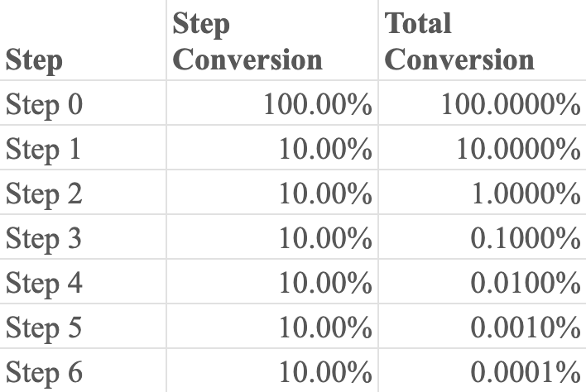Click the 0.0010% total conversion cell
Image resolution: width=586 pixels, height=392 pixels.
click(x=525, y=328)
